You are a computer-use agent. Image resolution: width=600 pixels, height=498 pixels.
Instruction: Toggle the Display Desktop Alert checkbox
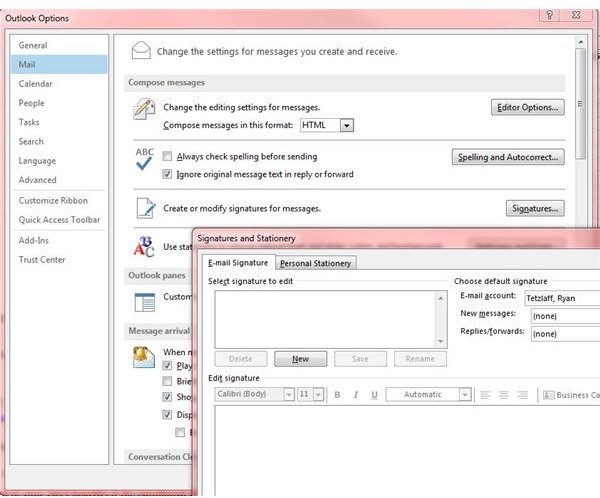tap(167, 415)
